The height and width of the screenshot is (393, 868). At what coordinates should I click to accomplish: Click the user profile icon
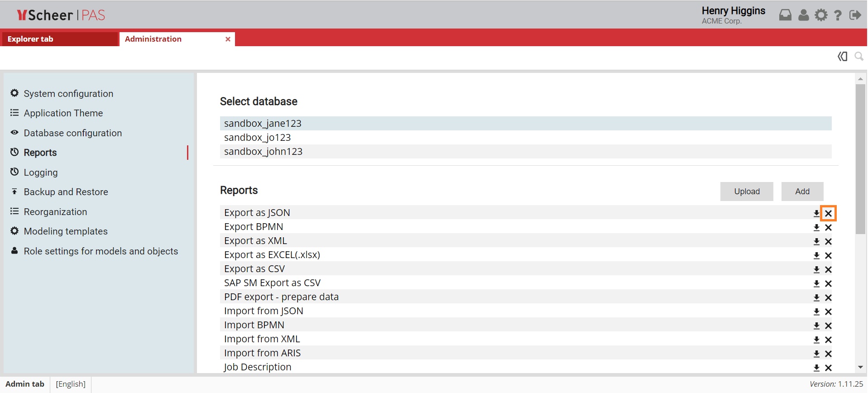tap(803, 15)
